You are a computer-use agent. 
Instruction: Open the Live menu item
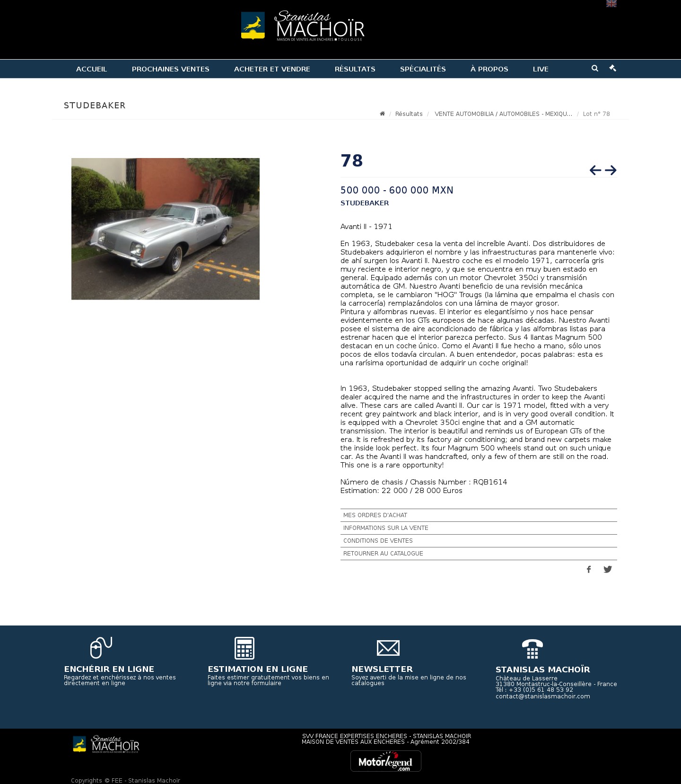[541, 69]
